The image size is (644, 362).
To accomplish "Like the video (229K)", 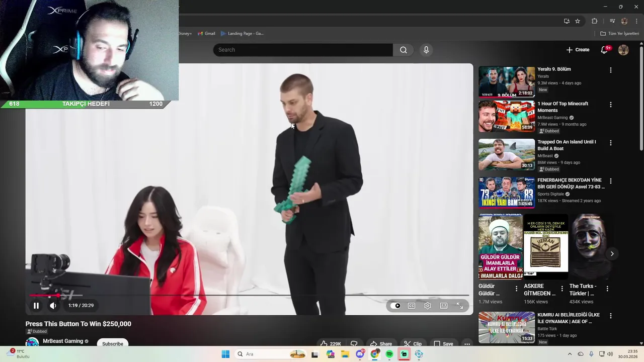I will coord(331,343).
